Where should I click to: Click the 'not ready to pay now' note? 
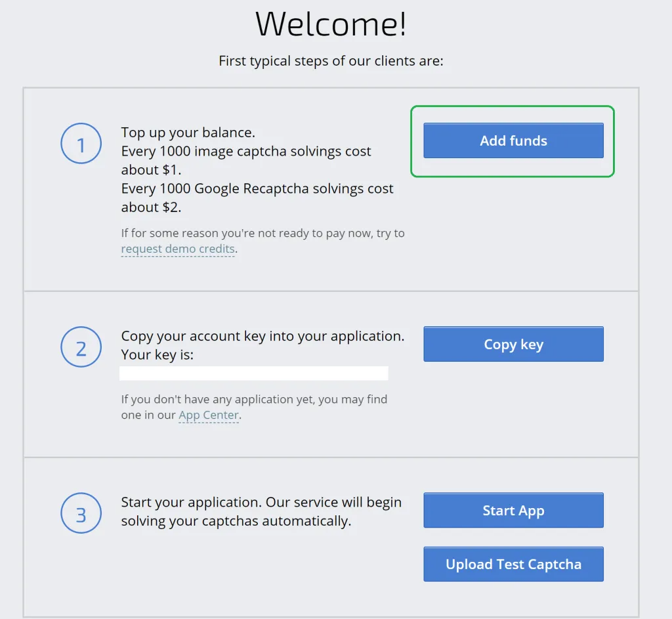(x=262, y=241)
